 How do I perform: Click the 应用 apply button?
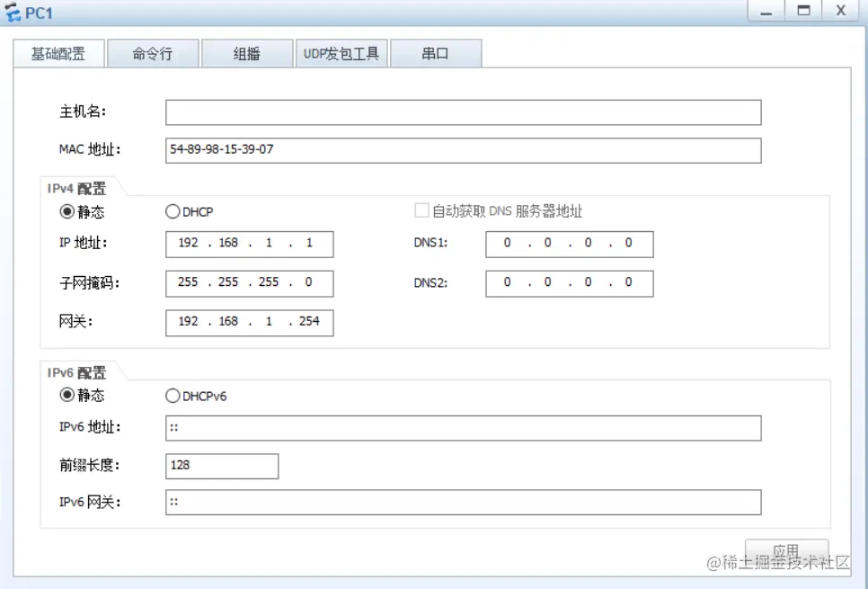point(786,552)
